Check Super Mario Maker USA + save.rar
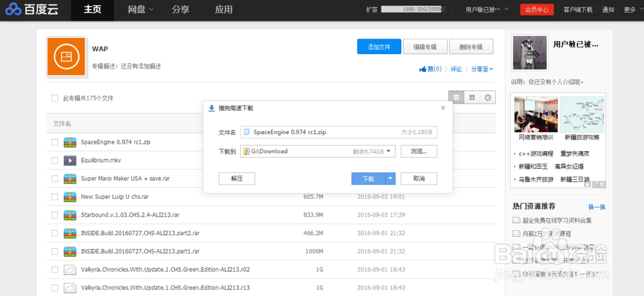644x296 pixels. pyautogui.click(x=54, y=179)
